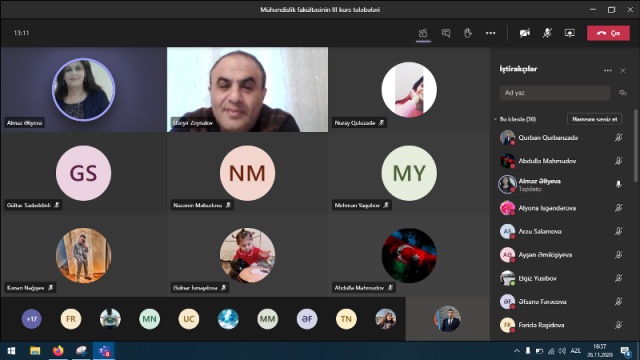Select Üzeyir Zeynalov live video tile
The width and height of the screenshot is (640, 360).
click(247, 89)
